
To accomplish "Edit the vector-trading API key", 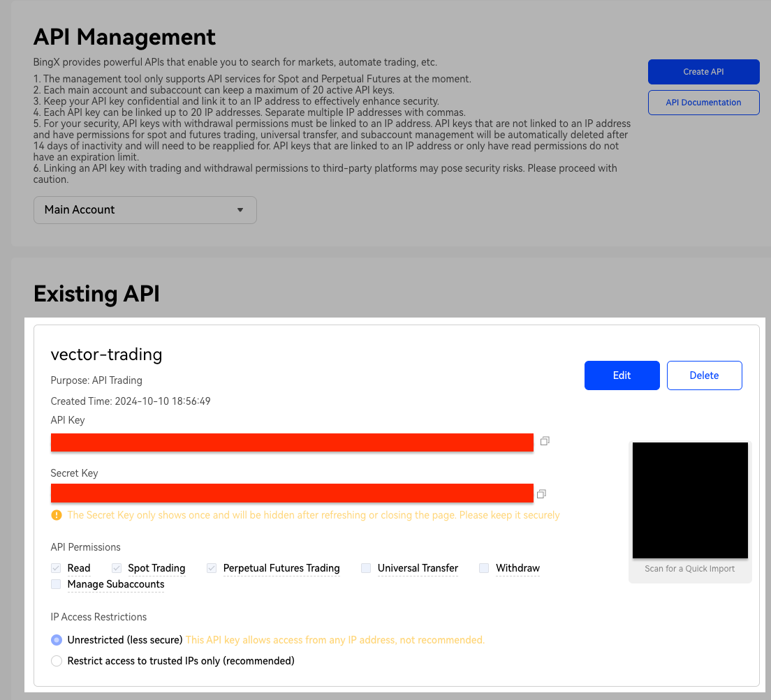I will 622,375.
